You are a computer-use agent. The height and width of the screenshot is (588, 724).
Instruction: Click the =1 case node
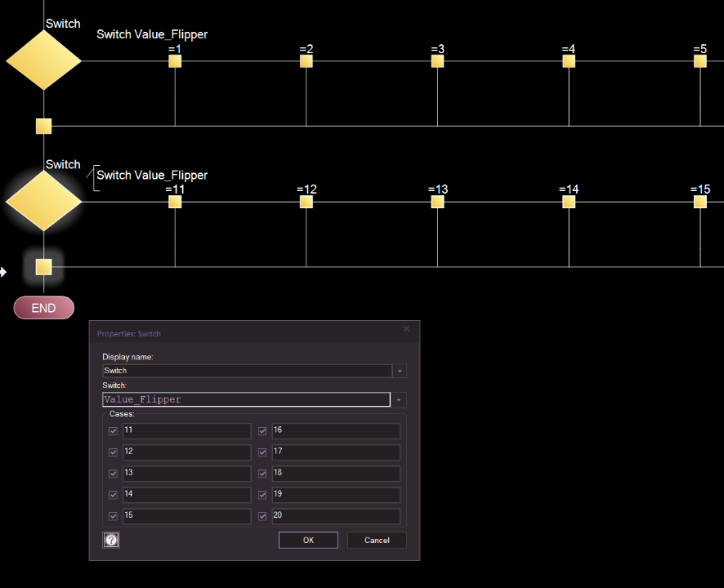[x=175, y=61]
